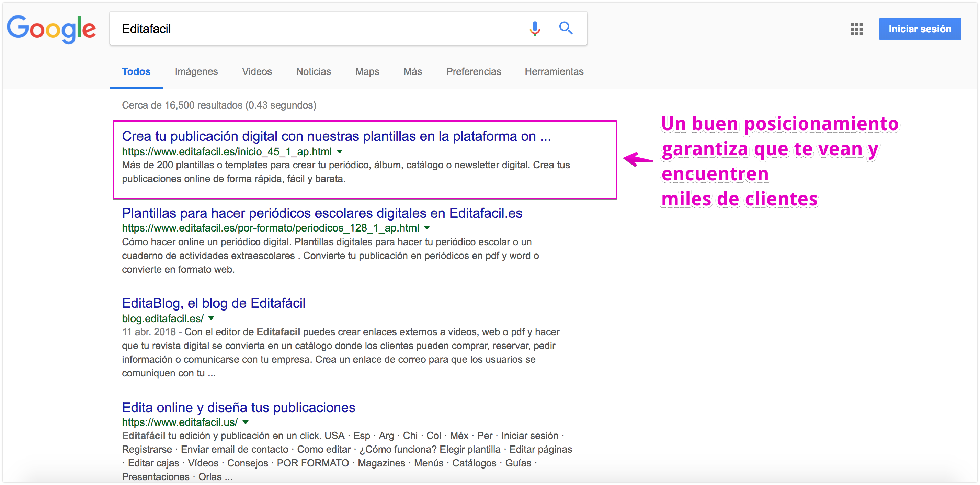980x485 pixels.
Task: Open the Maps tab
Action: (367, 71)
